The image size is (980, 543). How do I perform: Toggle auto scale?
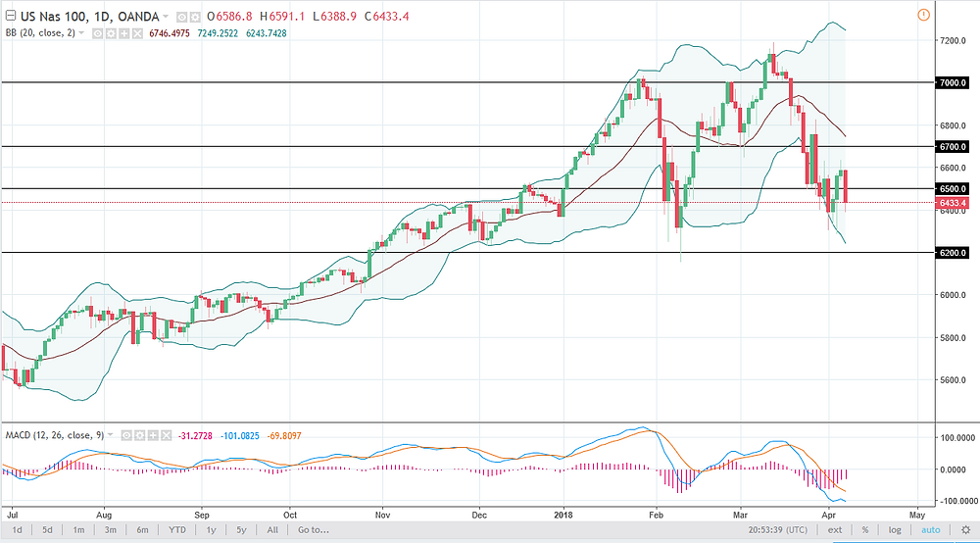pyautogui.click(x=931, y=530)
